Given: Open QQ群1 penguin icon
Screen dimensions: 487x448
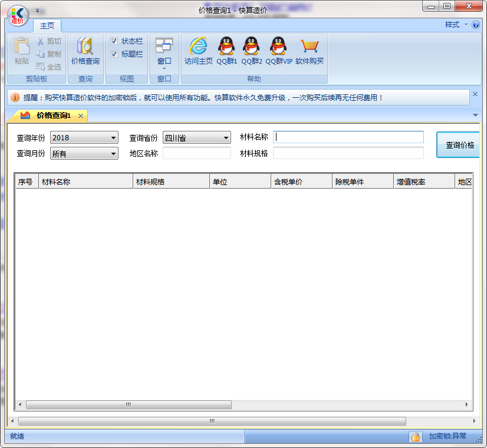Looking at the screenshot, I should (226, 45).
